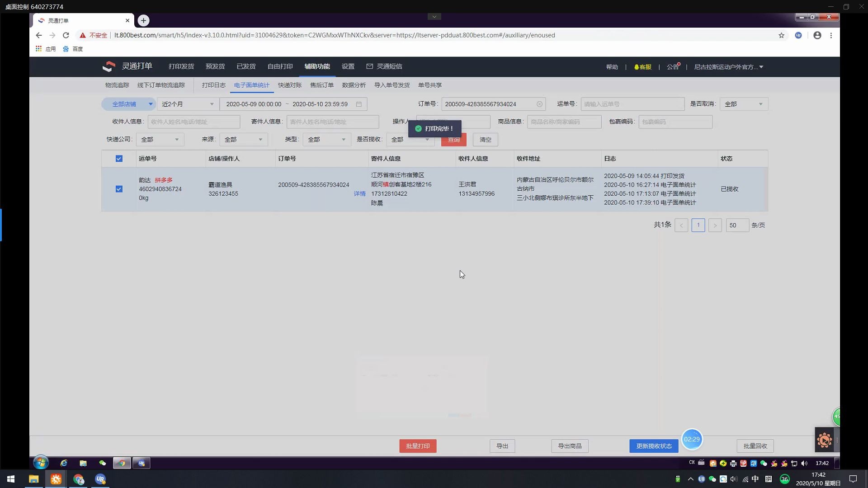Expand hidden tray icons chevron
Viewport: 868px width, 488px height.
(x=690, y=479)
